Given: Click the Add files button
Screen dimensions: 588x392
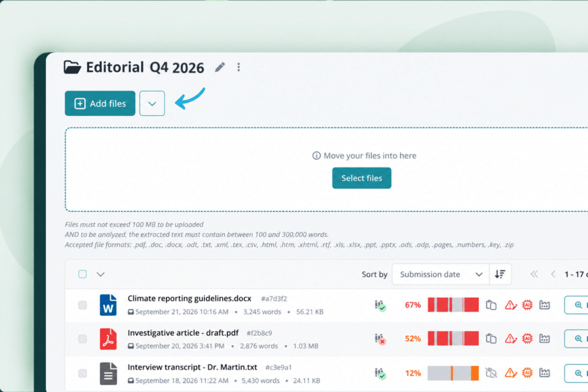Looking at the screenshot, I should point(100,103).
